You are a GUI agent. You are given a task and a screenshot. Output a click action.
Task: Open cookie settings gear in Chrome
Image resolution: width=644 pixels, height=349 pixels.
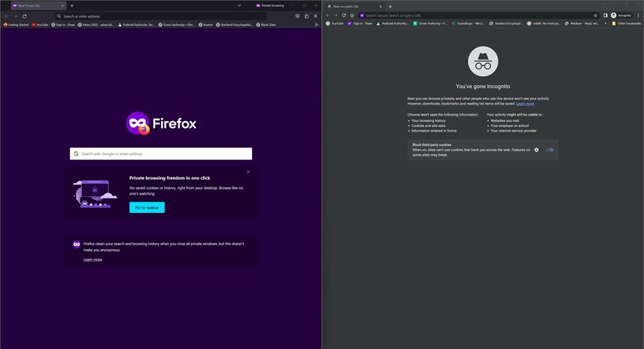click(536, 150)
